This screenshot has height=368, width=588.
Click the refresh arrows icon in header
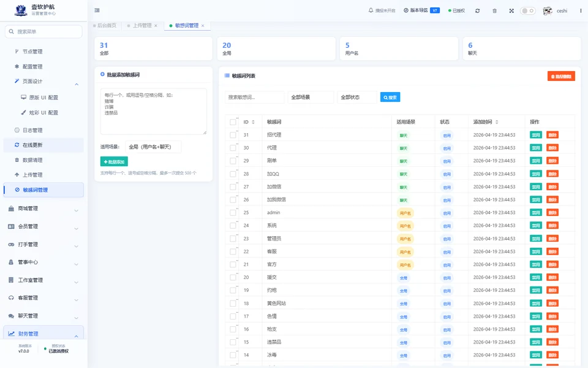(x=477, y=11)
